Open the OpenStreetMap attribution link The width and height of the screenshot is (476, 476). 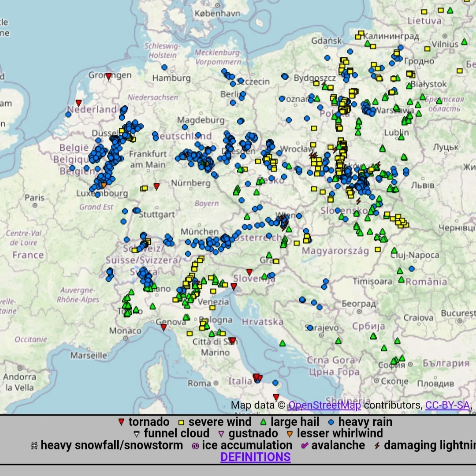pyautogui.click(x=324, y=405)
